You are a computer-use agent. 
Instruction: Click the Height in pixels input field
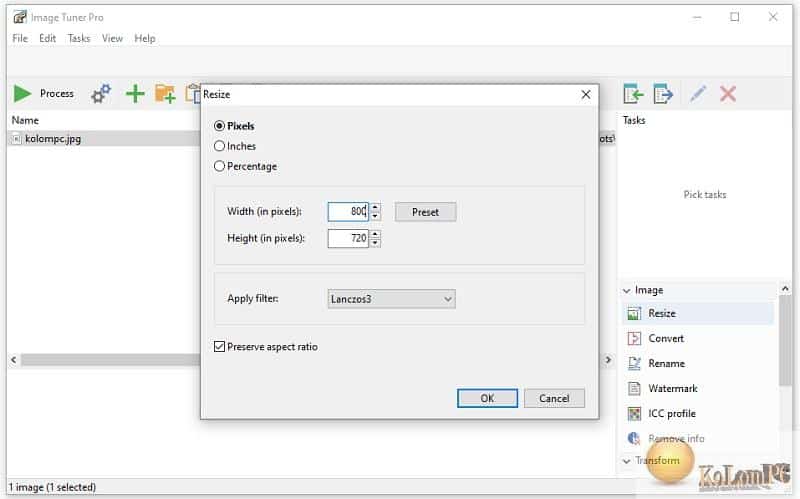[x=348, y=238]
